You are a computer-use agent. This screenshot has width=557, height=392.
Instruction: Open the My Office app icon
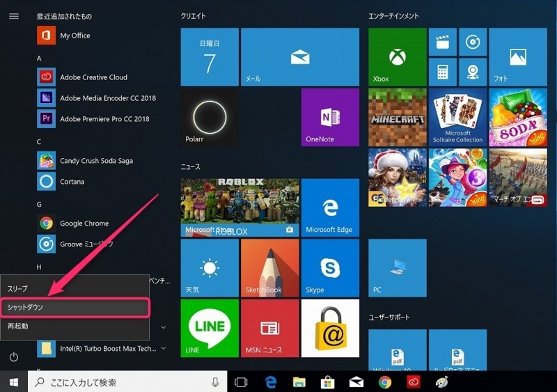tap(46, 36)
